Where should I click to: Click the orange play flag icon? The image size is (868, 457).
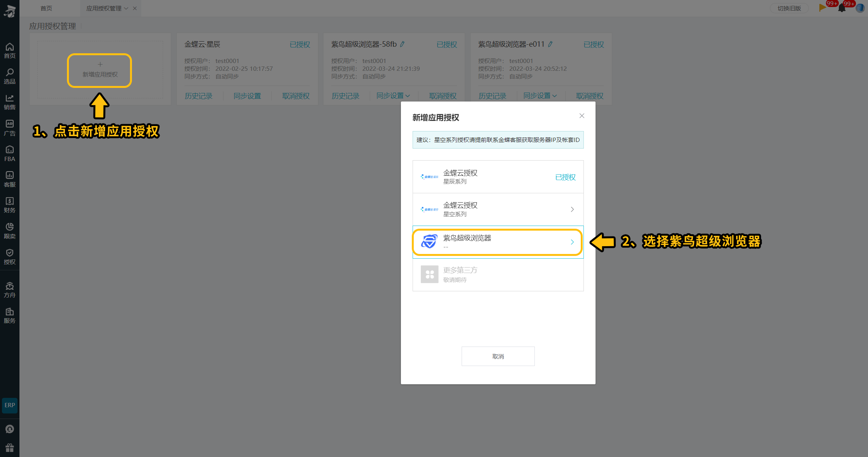[x=822, y=7]
